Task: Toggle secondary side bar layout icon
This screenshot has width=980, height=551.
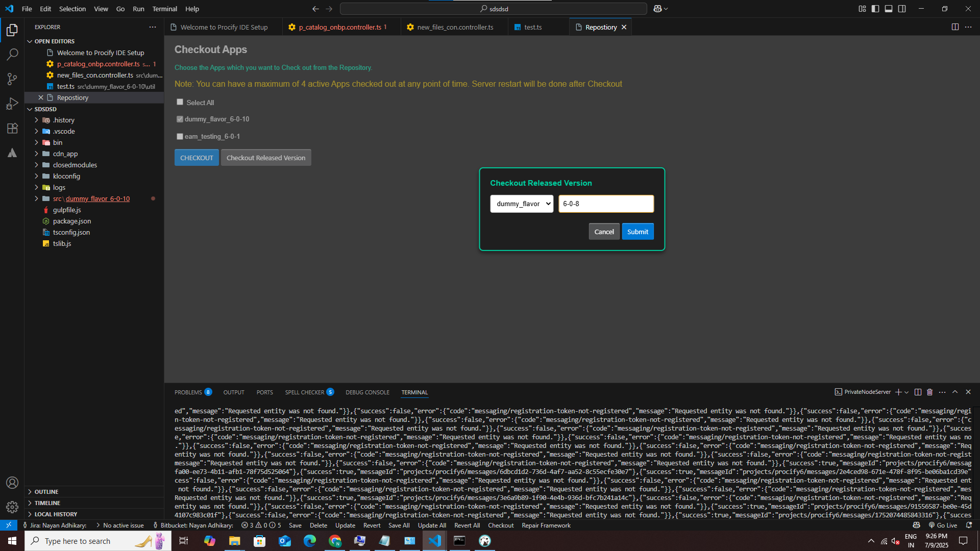Action: tap(902, 9)
